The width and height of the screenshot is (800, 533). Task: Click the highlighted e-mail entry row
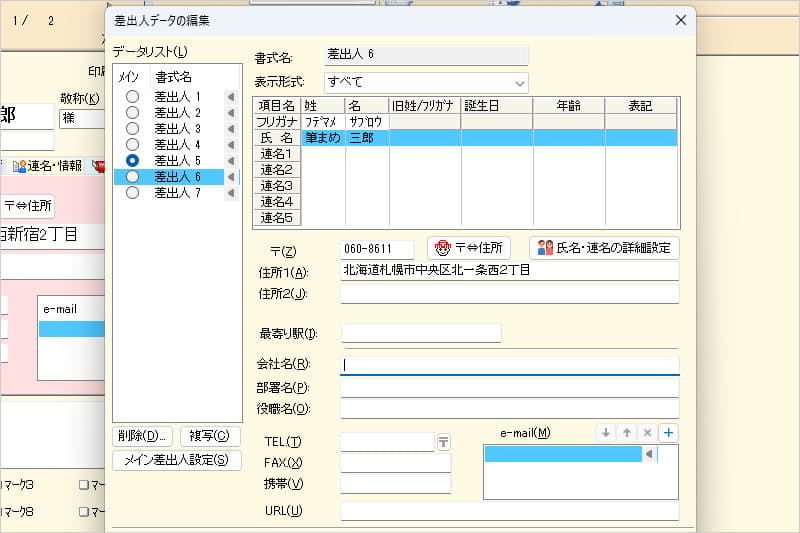(563, 454)
